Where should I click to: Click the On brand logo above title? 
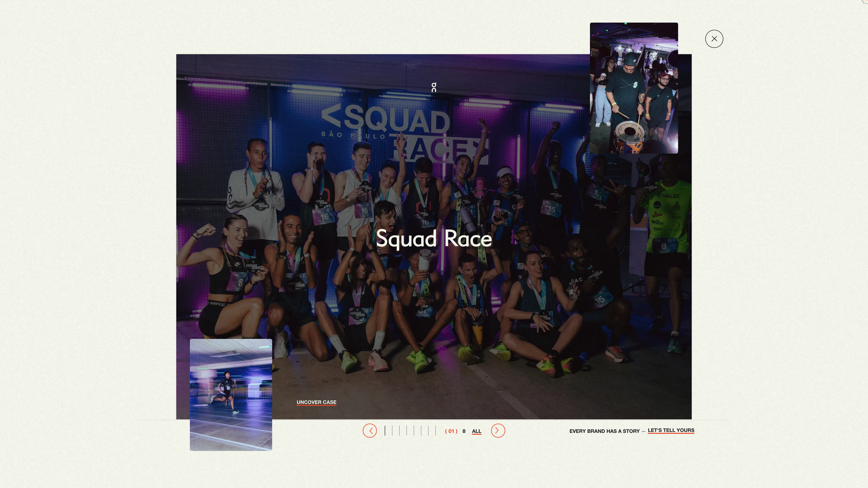[434, 87]
